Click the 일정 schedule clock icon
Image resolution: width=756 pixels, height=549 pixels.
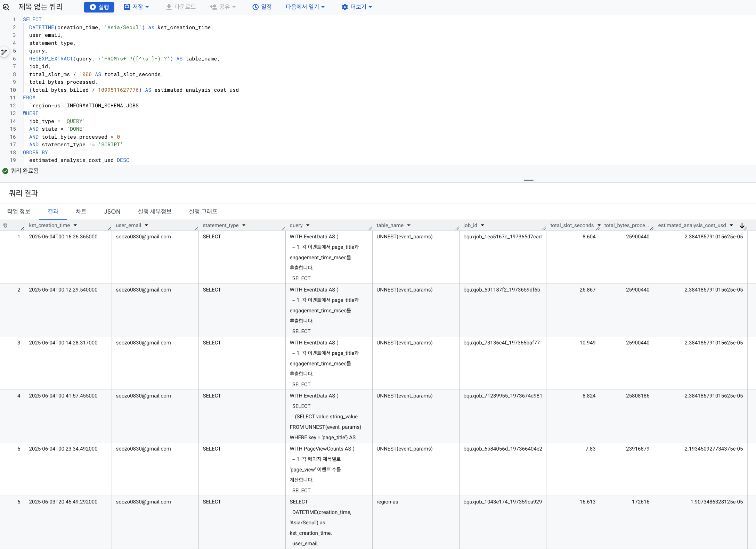click(255, 7)
